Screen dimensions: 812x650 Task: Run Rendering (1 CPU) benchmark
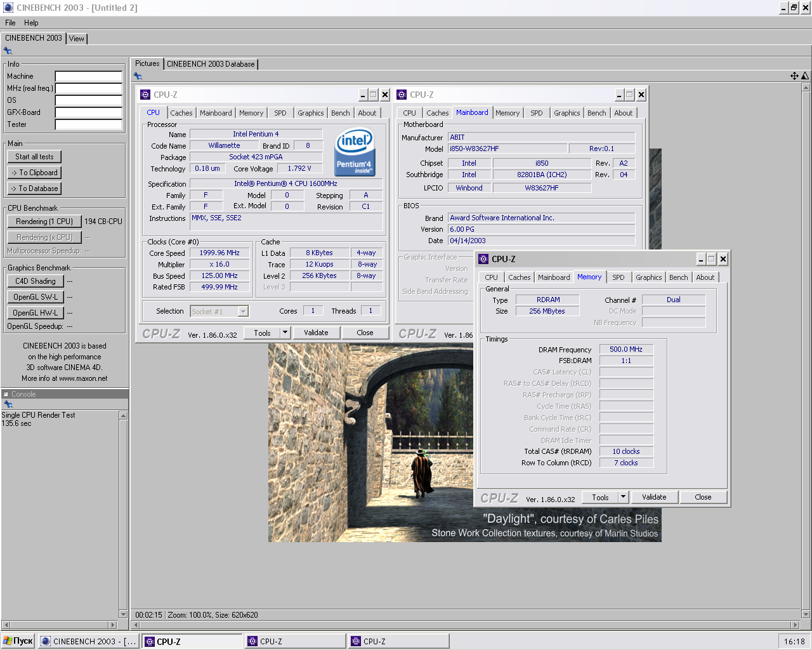(x=44, y=222)
